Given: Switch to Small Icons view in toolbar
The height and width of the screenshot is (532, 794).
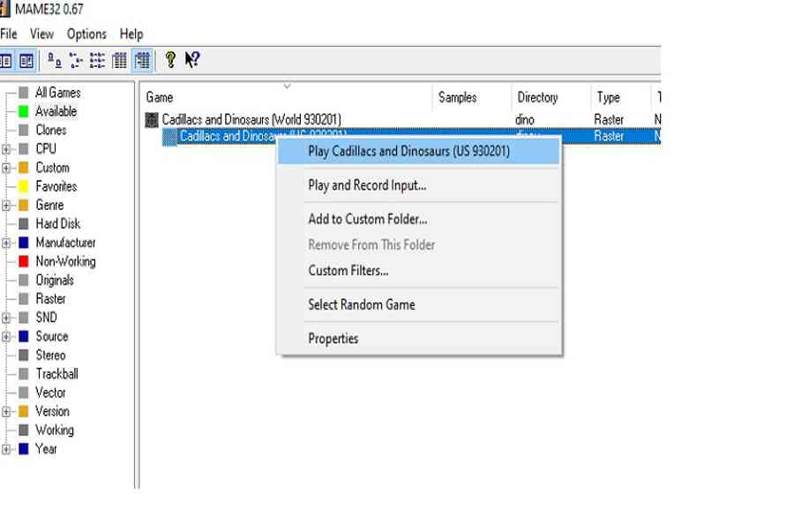Looking at the screenshot, I should [76, 60].
